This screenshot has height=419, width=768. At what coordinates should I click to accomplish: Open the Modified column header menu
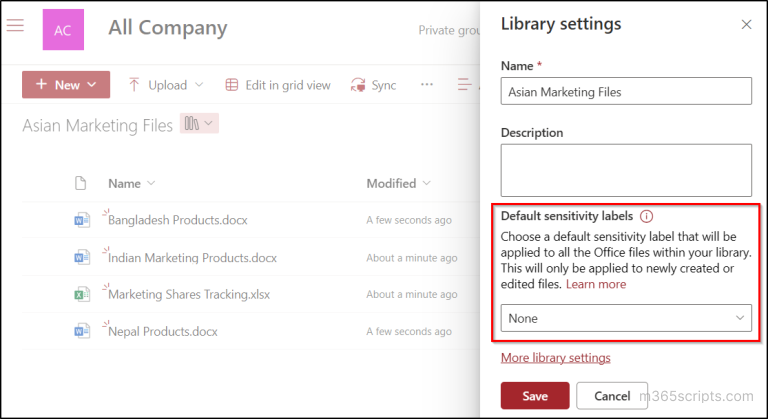click(x=398, y=183)
